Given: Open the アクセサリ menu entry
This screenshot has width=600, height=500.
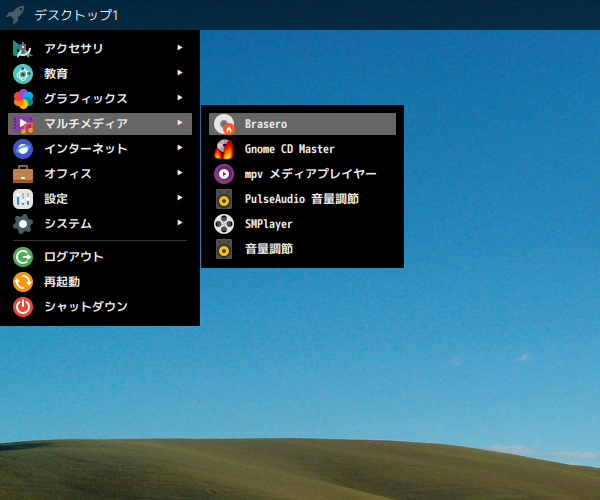Looking at the screenshot, I should click(100, 49).
